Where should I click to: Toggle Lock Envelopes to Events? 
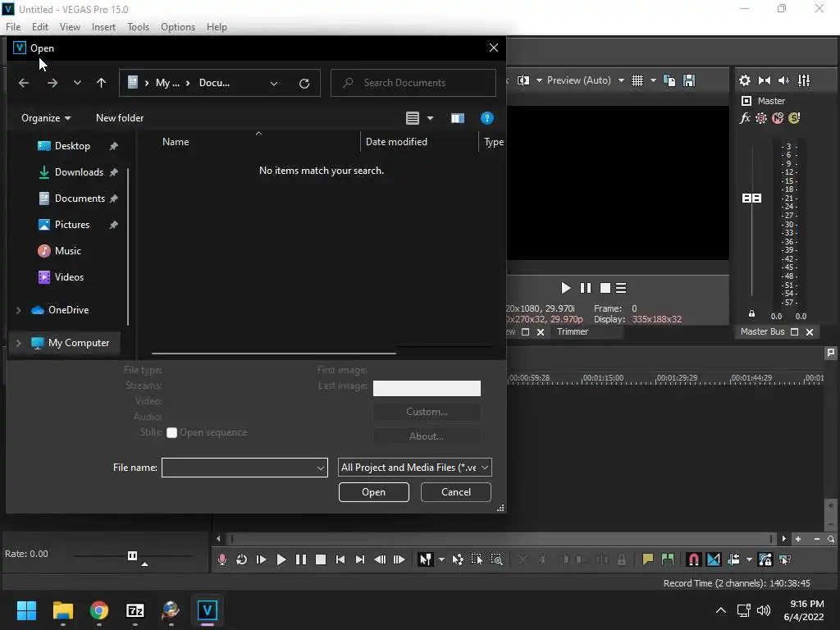point(765,559)
